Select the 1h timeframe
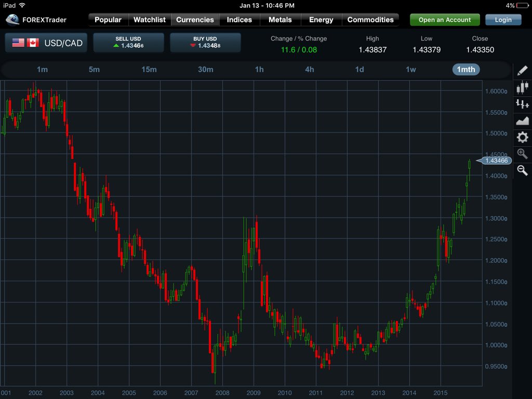Screen dimensions: 532x399 click(259, 70)
